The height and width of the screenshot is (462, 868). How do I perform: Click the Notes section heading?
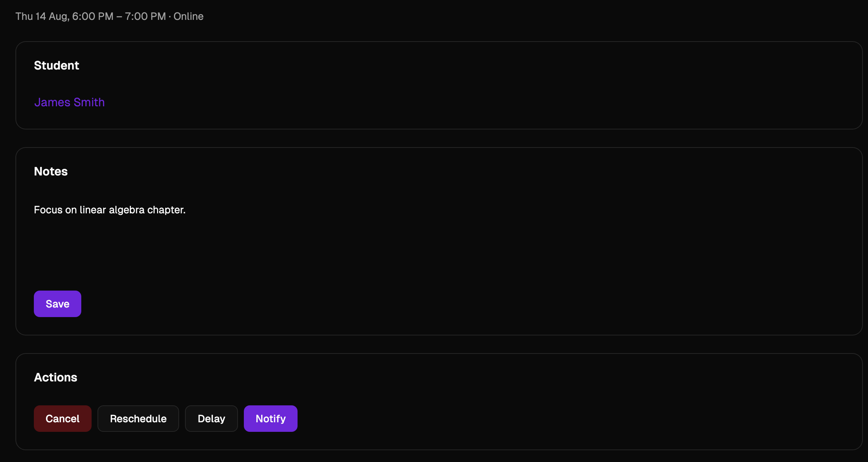pos(51,171)
